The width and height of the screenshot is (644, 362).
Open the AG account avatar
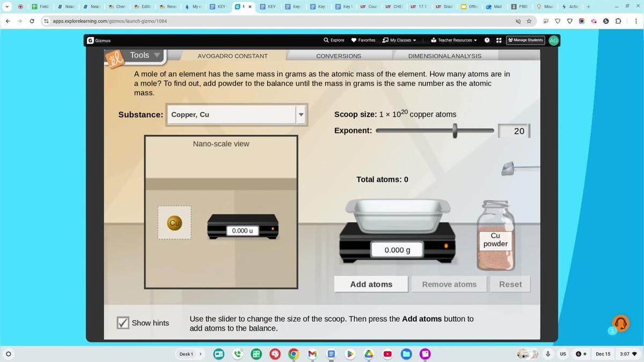pos(553,40)
